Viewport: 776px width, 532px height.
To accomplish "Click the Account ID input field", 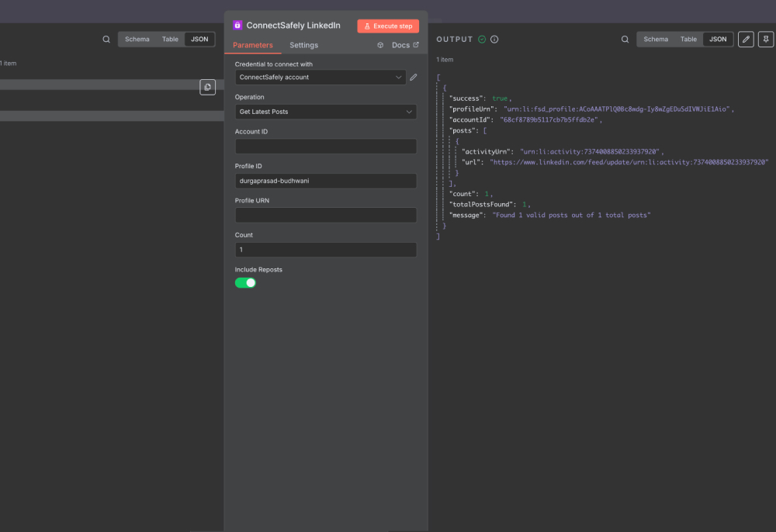I will [326, 146].
